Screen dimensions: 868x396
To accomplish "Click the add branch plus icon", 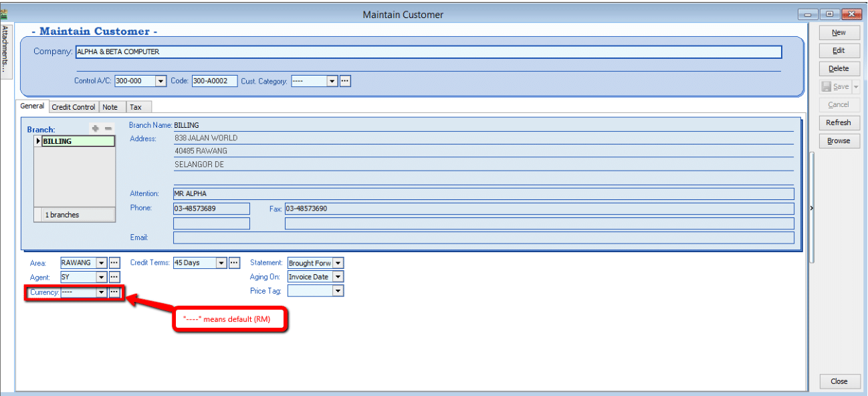I will [x=96, y=128].
